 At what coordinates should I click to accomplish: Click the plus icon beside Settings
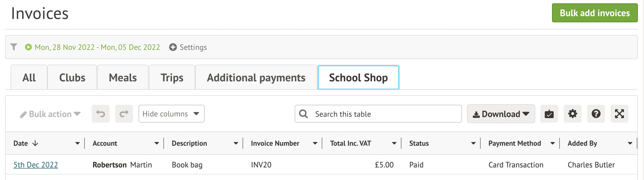click(173, 47)
